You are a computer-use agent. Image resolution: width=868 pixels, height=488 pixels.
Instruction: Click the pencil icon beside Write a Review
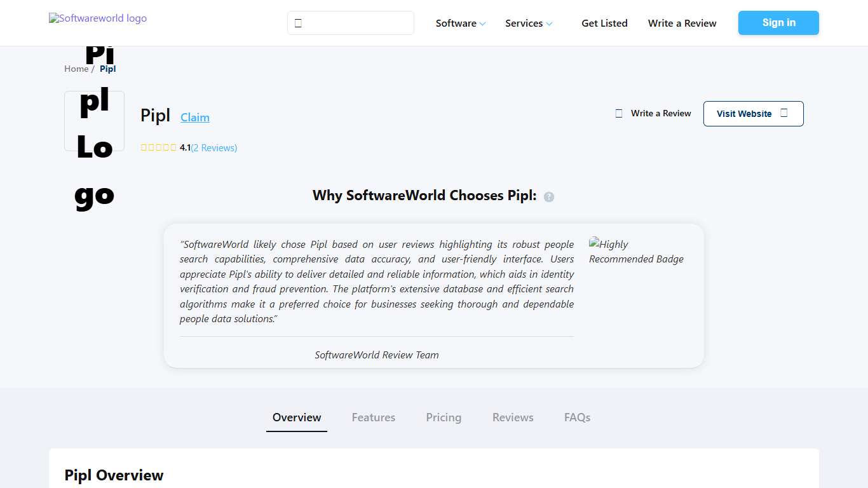(618, 112)
